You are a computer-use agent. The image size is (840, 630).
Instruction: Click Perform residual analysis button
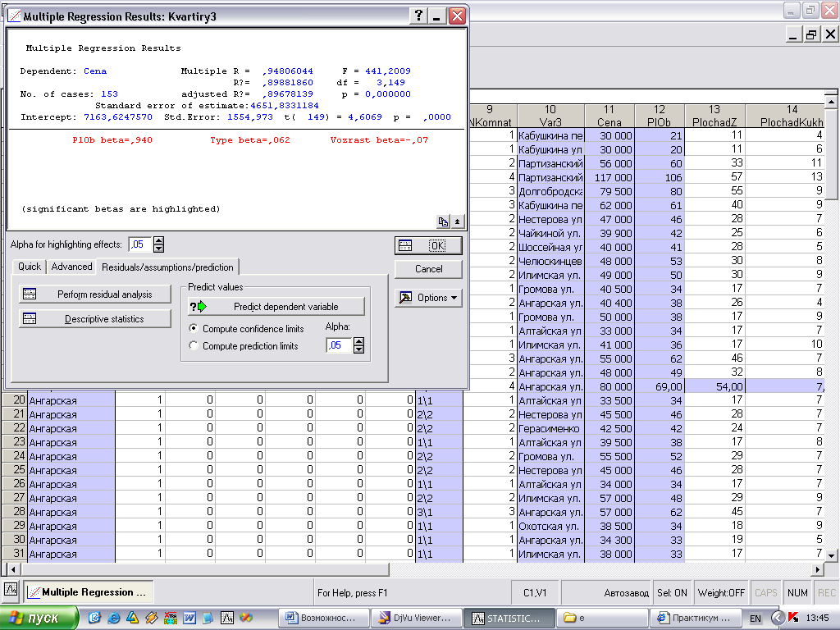click(95, 294)
